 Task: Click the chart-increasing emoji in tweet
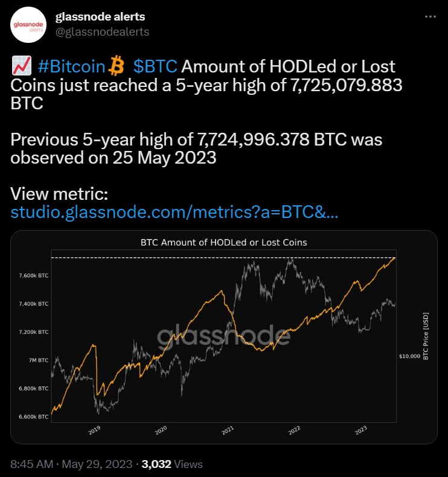click(22, 66)
